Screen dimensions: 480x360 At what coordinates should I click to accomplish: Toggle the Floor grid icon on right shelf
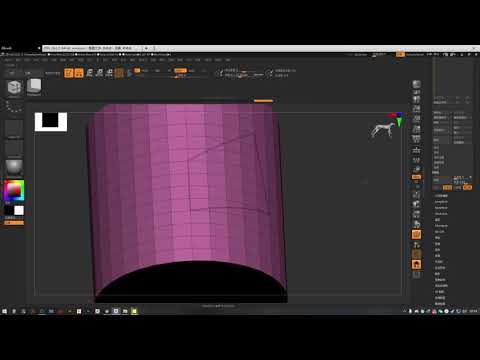[416, 150]
